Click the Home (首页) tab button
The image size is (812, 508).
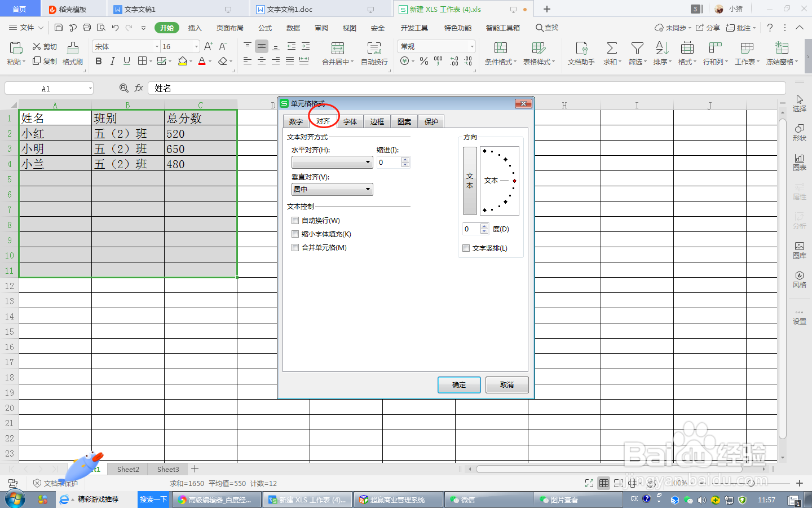point(20,9)
